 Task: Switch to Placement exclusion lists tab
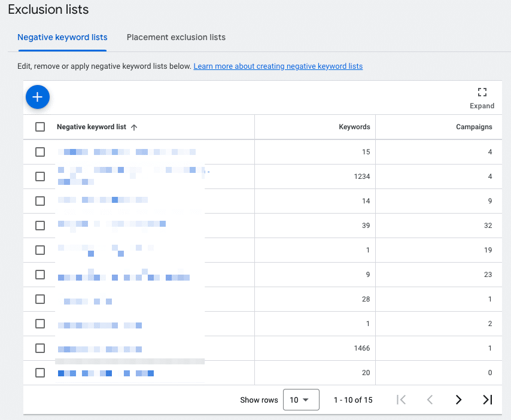[176, 38]
